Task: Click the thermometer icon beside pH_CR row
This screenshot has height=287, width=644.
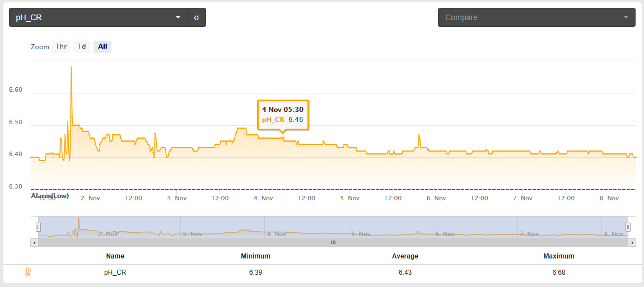Action: [28, 272]
